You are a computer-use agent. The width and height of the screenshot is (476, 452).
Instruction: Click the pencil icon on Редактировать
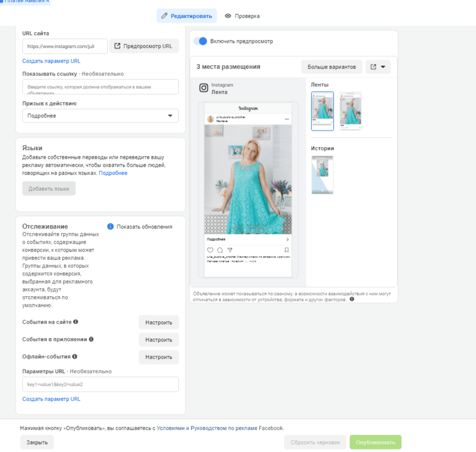point(164,16)
